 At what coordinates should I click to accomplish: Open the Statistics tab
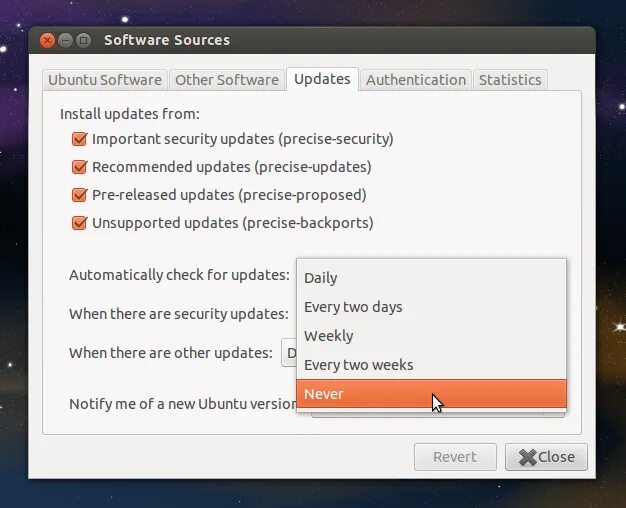510,80
